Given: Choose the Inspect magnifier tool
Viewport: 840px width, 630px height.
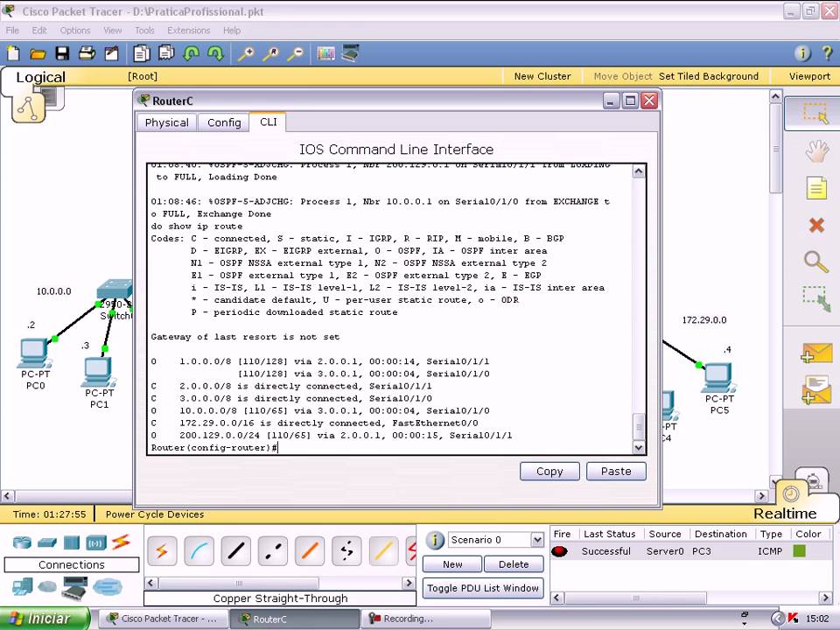Looking at the screenshot, I should click(816, 262).
